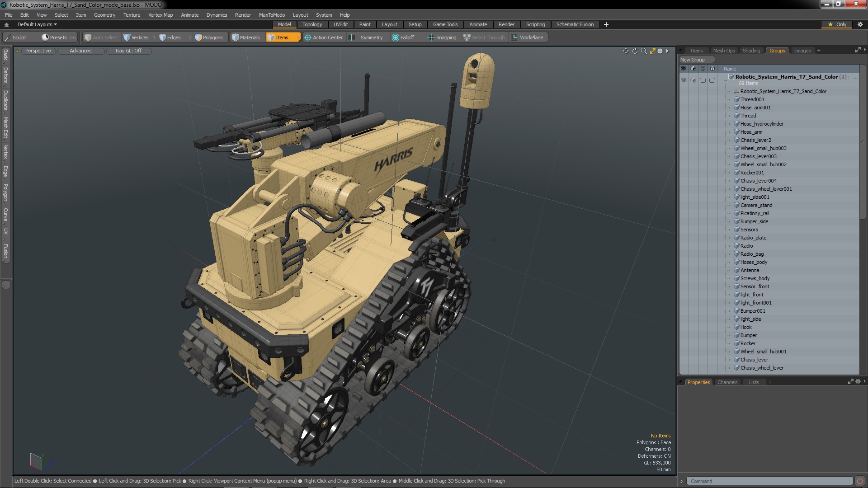Toggle Ray GL: Off button
This screenshot has height=488, width=868.
128,51
